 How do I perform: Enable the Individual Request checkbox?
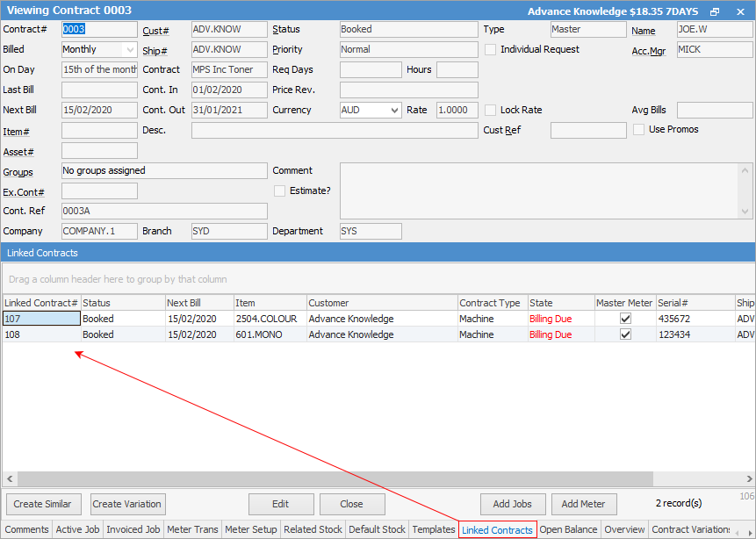491,50
